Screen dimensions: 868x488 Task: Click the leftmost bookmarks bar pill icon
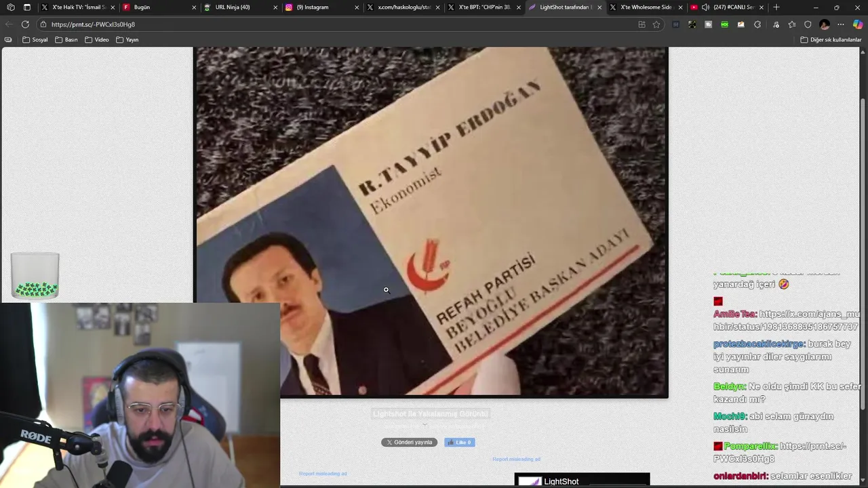click(x=8, y=39)
